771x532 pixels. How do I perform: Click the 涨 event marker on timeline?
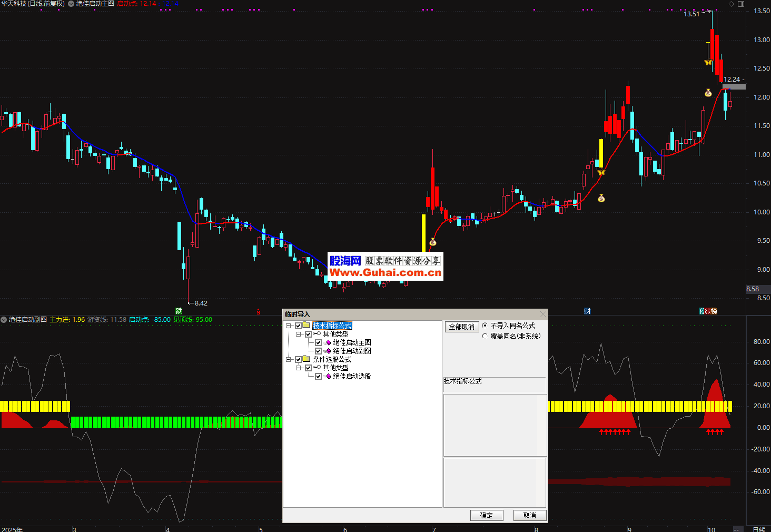tap(708, 311)
